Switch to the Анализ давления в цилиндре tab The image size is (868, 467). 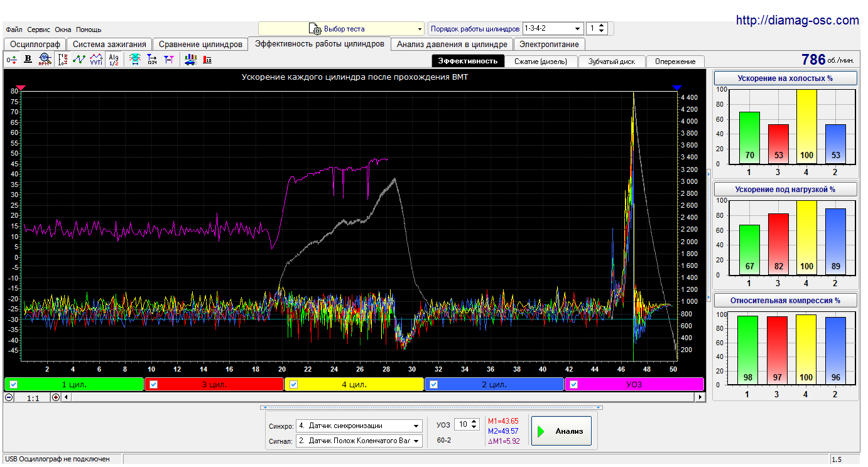[x=452, y=45]
